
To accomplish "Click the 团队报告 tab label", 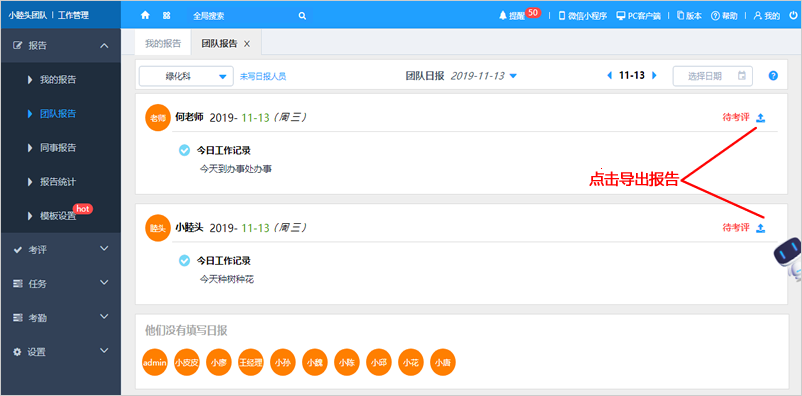I will (219, 43).
